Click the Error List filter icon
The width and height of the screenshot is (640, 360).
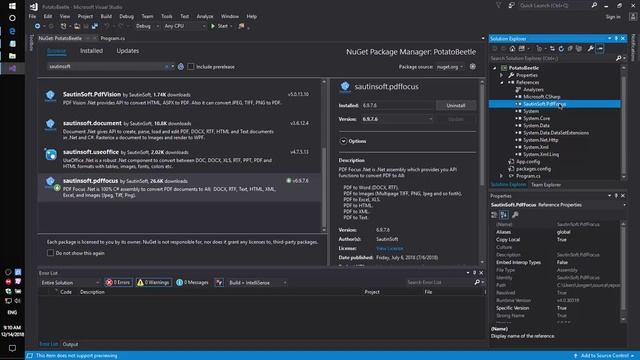[x=219, y=282]
